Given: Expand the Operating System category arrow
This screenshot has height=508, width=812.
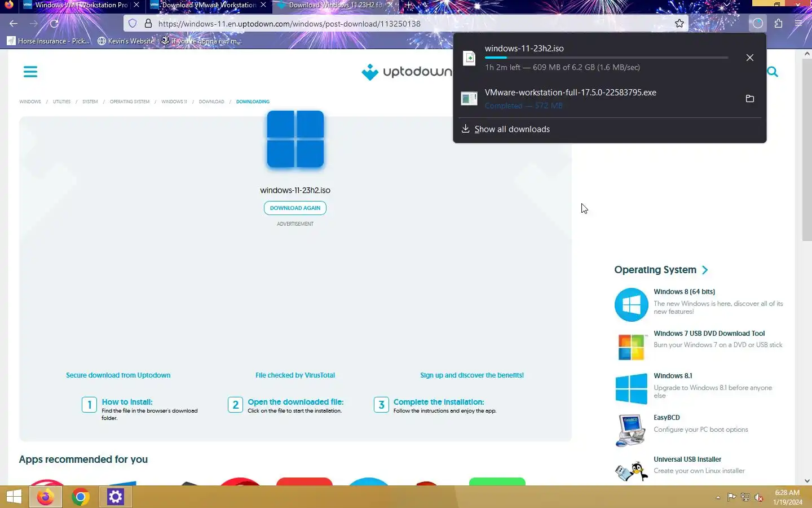Looking at the screenshot, I should coord(705,270).
